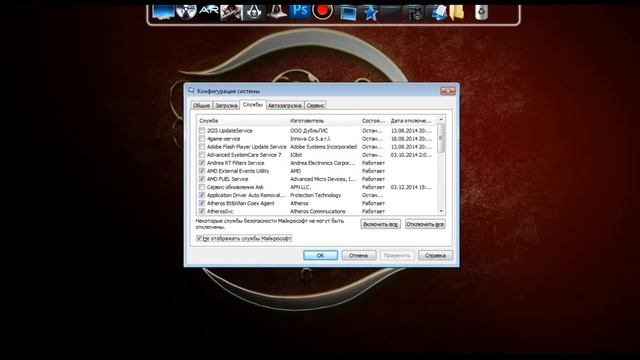Open the AR icon in the dock

[209, 11]
